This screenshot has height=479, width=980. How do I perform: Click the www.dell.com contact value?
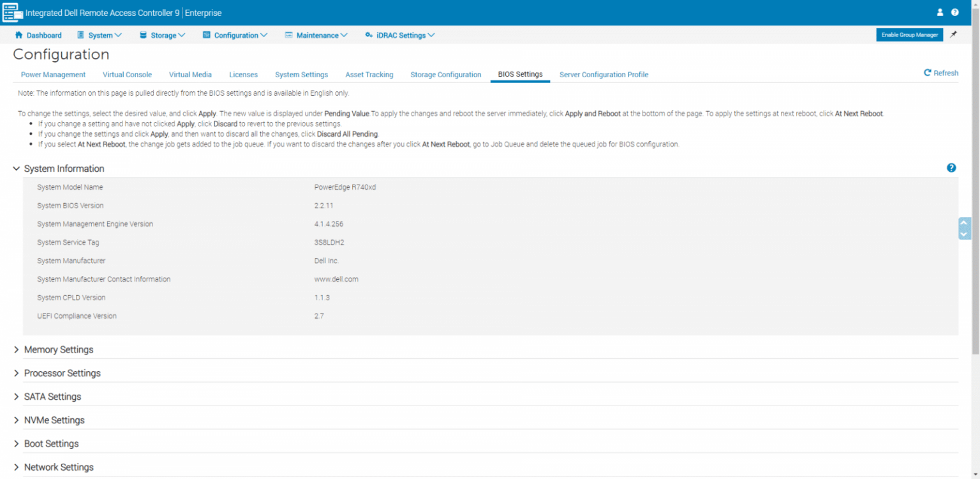336,279
